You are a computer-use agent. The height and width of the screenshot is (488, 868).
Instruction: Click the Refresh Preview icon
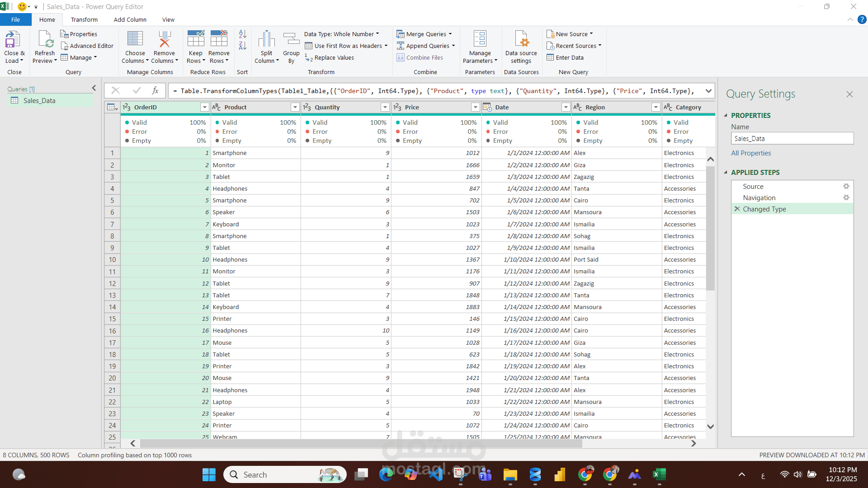pos(45,40)
